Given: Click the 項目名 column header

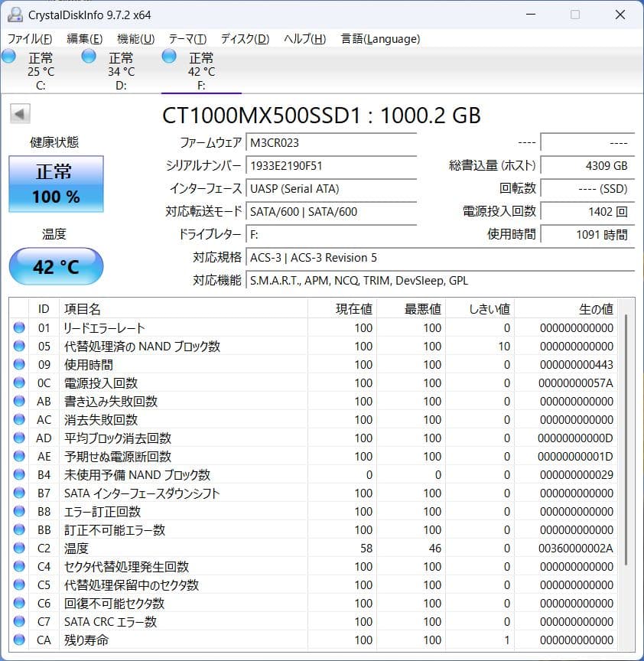Looking at the screenshot, I should coord(184,308).
